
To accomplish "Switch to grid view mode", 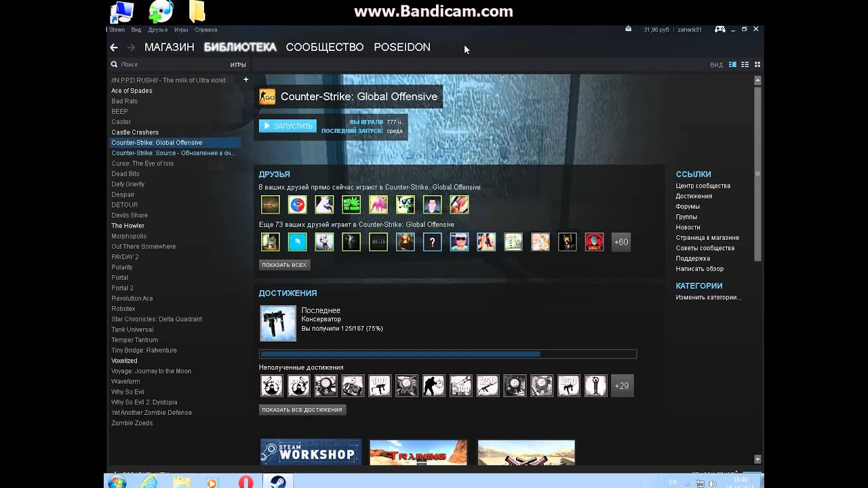I will (x=757, y=64).
